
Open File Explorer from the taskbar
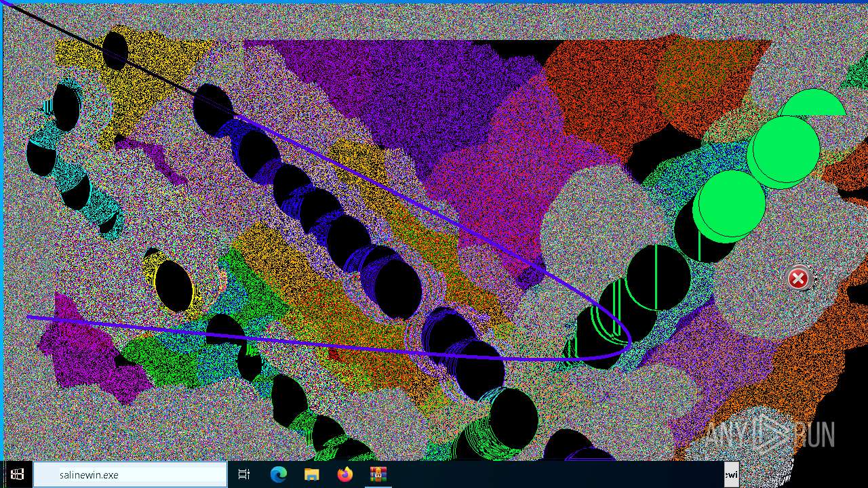312,474
